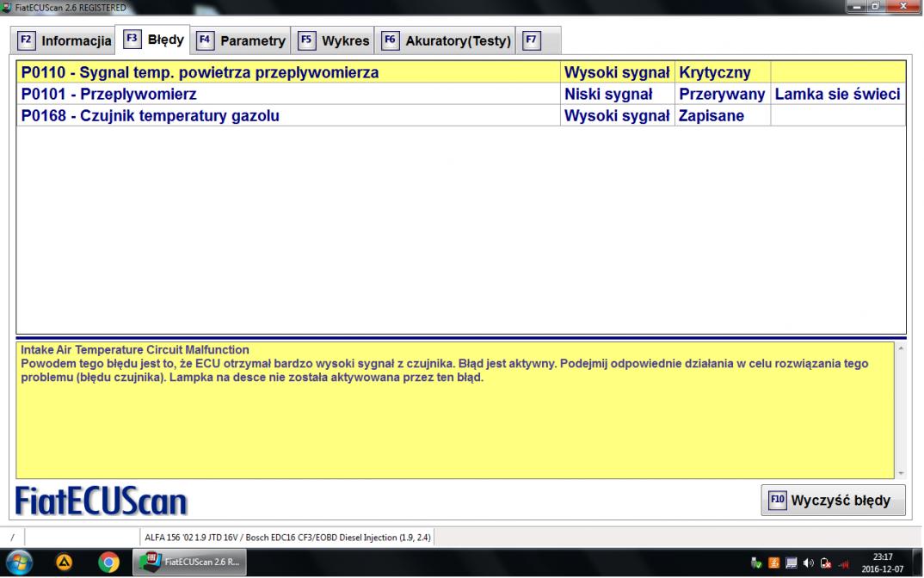Click the F10 key icon
Screen dimensions: 924x578
pos(777,501)
